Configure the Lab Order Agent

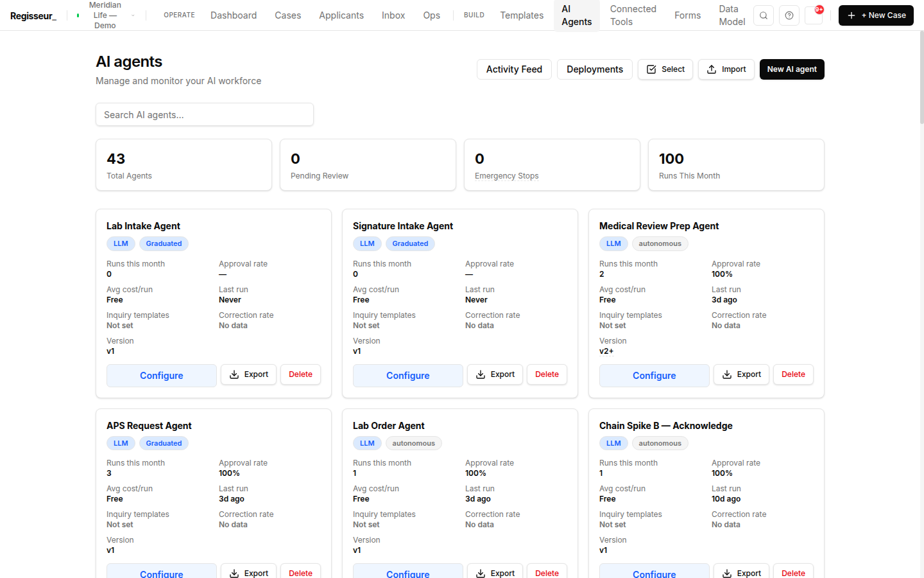(x=408, y=572)
